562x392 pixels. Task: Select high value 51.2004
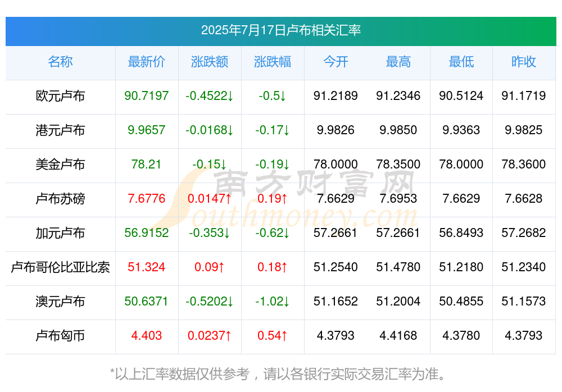tap(398, 301)
